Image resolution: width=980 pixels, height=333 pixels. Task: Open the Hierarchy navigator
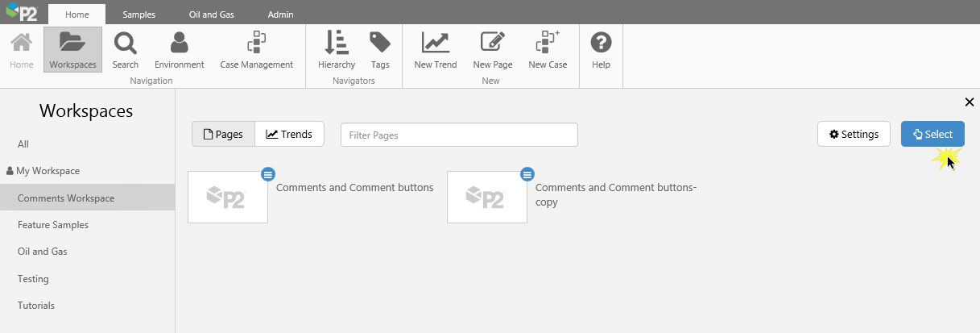(336, 50)
